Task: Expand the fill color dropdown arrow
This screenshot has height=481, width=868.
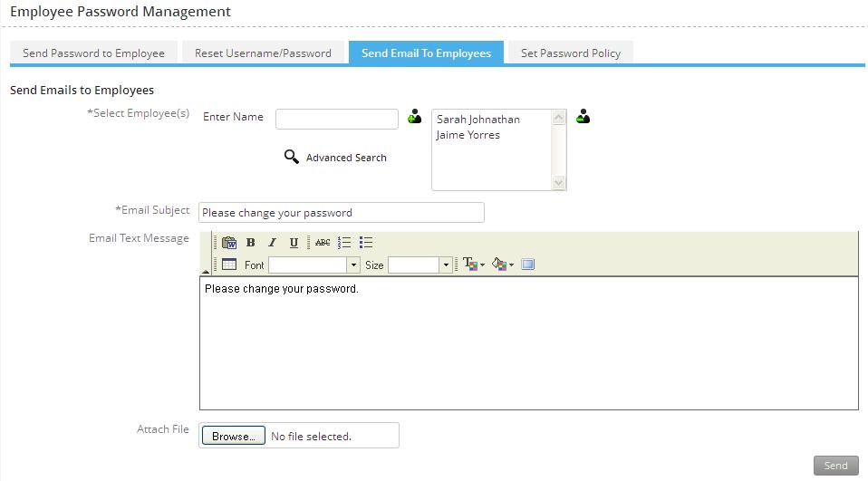Action: click(512, 265)
